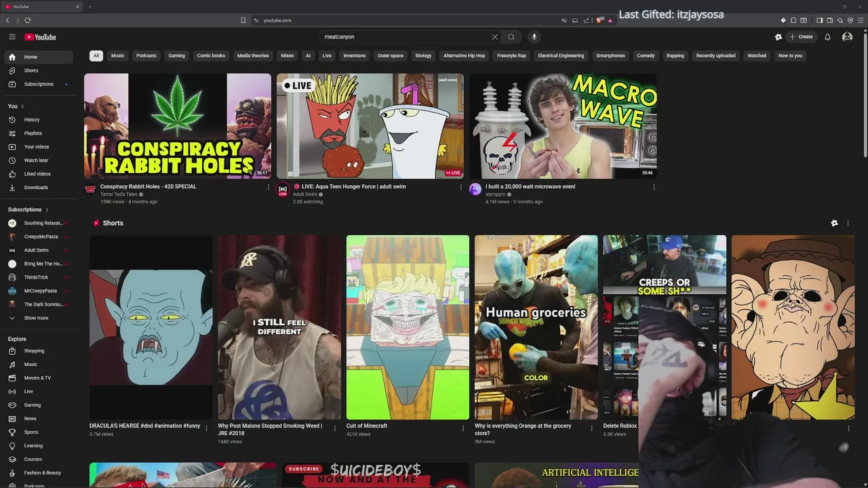Open Why is everything Orange short title

click(523, 430)
